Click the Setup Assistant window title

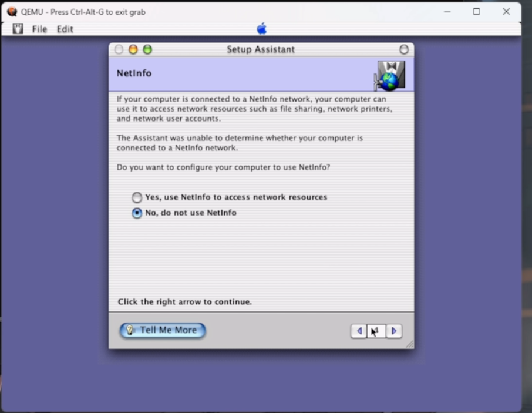[261, 50]
